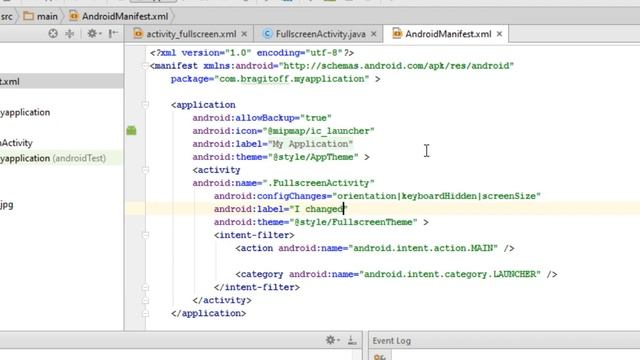Click the main folder icon in breadcrumb

click(x=29, y=16)
